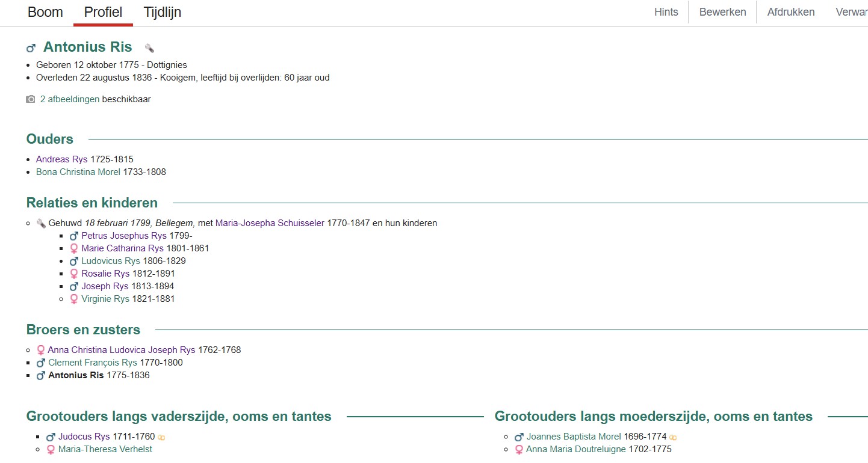Click the female icon beside Anna Maria Doutreluigne
The image size is (868, 463).
[519, 449]
